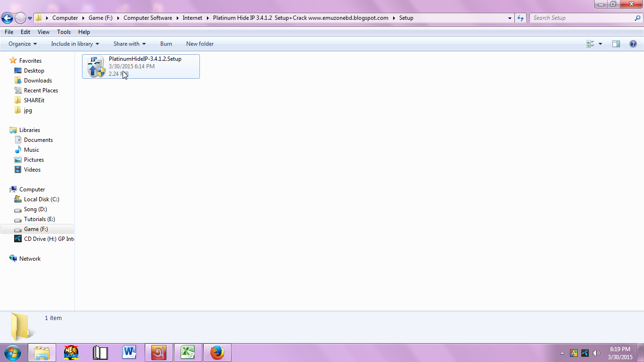Show the preview pane
The image size is (644, 362).
coord(616,44)
